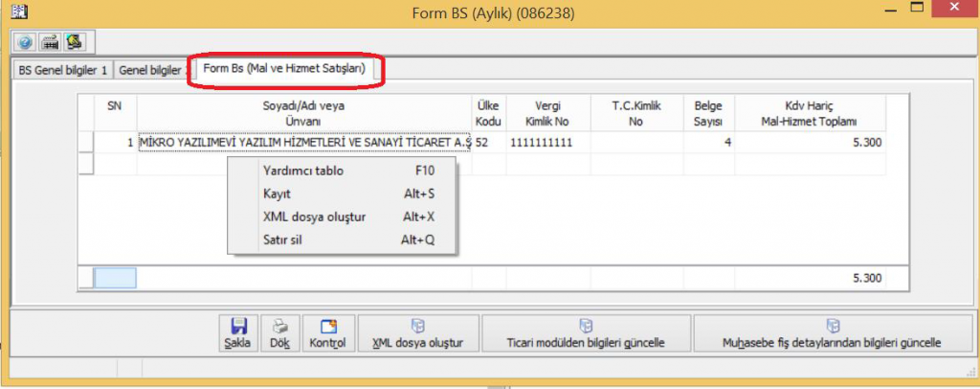Click the Vergi Kimlik No cell 1111111111
This screenshot has height=389, width=980.
pyautogui.click(x=541, y=143)
